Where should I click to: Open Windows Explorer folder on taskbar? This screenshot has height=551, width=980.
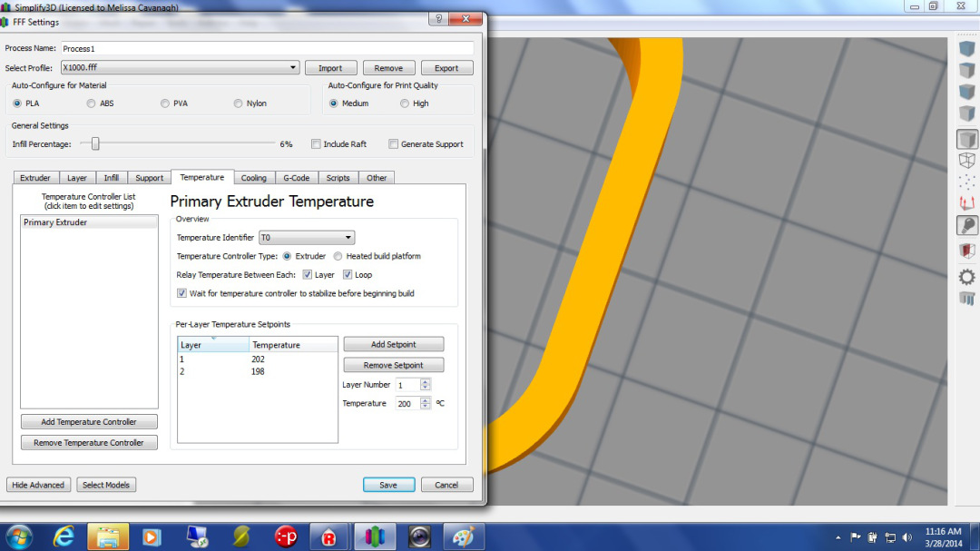point(108,537)
